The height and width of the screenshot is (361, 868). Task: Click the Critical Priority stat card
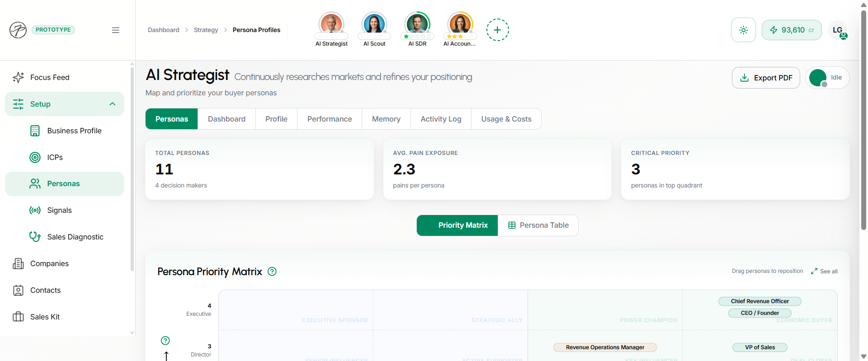(x=736, y=169)
